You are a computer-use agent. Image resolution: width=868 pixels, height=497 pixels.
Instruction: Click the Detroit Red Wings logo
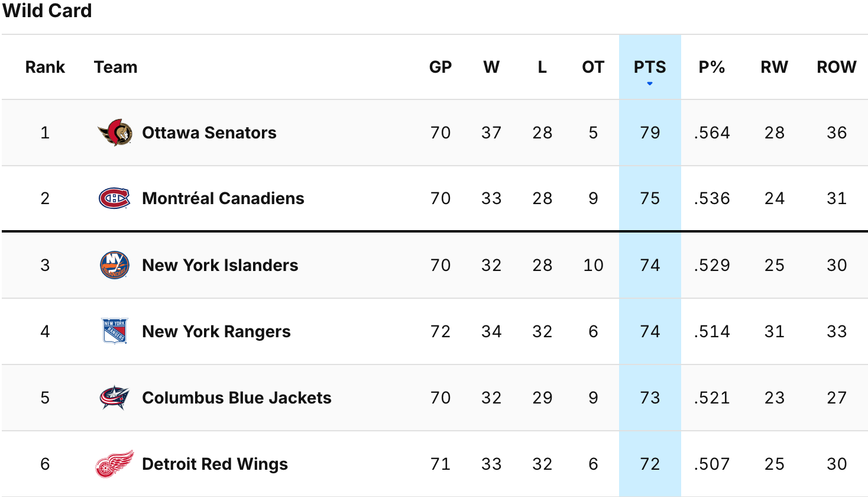coord(115,464)
